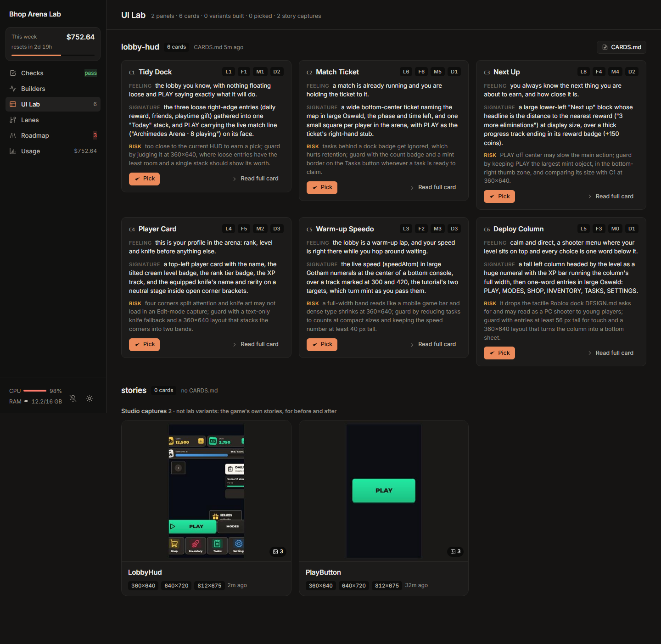This screenshot has width=661, height=644.
Task: Click the Bhop Arena Lab title
Action: coord(35,14)
